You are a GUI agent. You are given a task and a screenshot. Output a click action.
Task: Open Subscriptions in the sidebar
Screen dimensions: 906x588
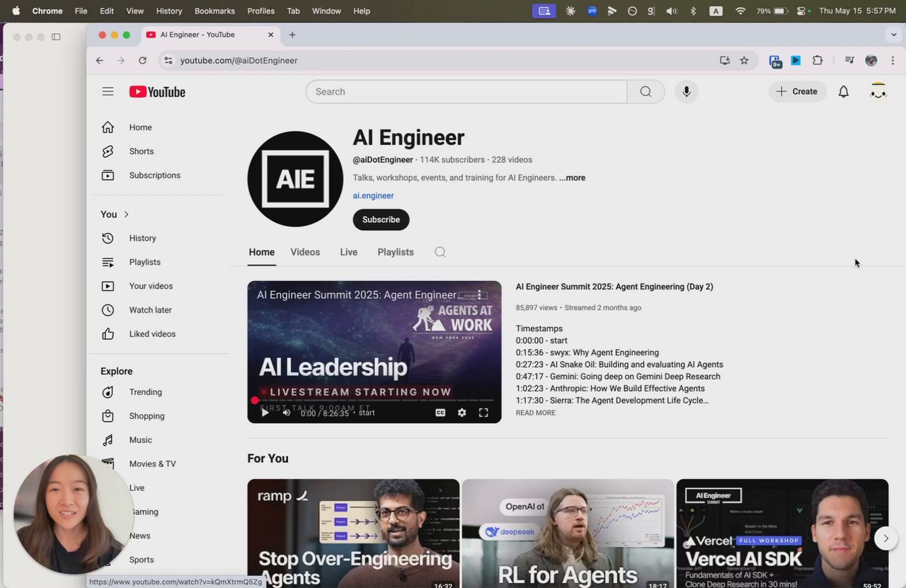tap(154, 175)
